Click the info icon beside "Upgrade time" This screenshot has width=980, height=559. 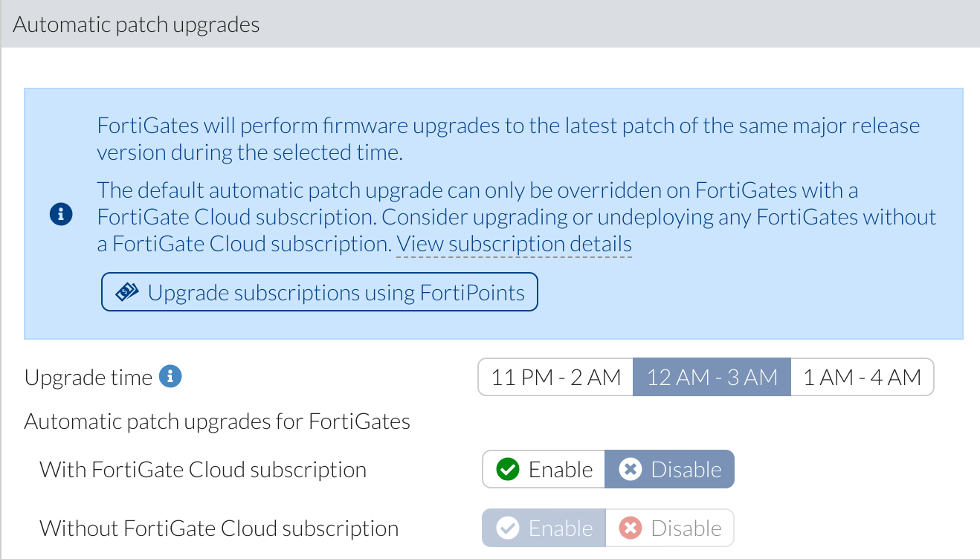click(170, 376)
